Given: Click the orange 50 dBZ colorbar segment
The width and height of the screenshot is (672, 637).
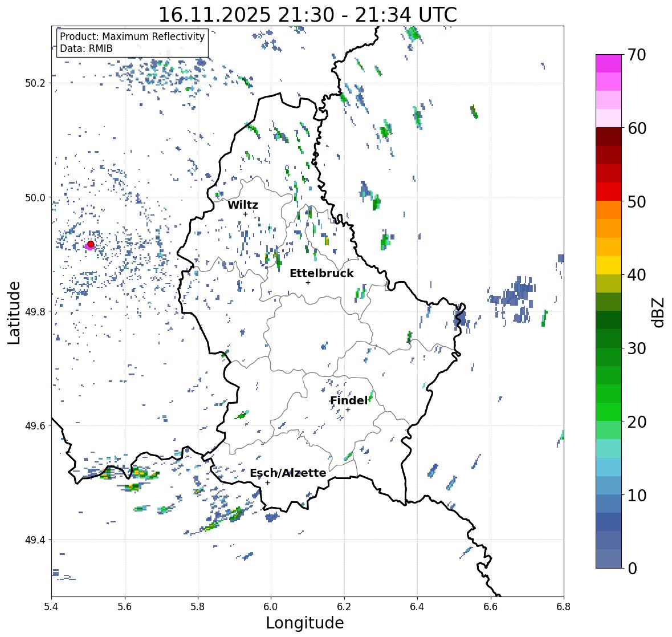Looking at the screenshot, I should coord(609,210).
